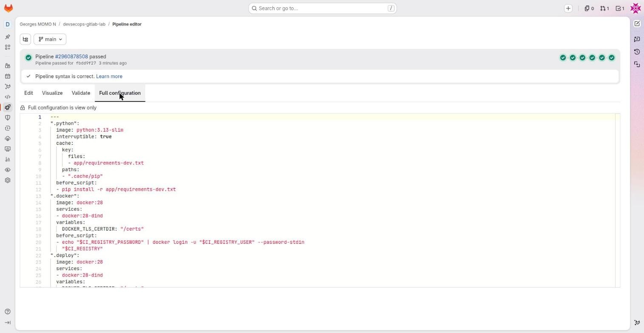
Task: Open the Analyze section bar-chart icon
Action: pyautogui.click(x=7, y=159)
